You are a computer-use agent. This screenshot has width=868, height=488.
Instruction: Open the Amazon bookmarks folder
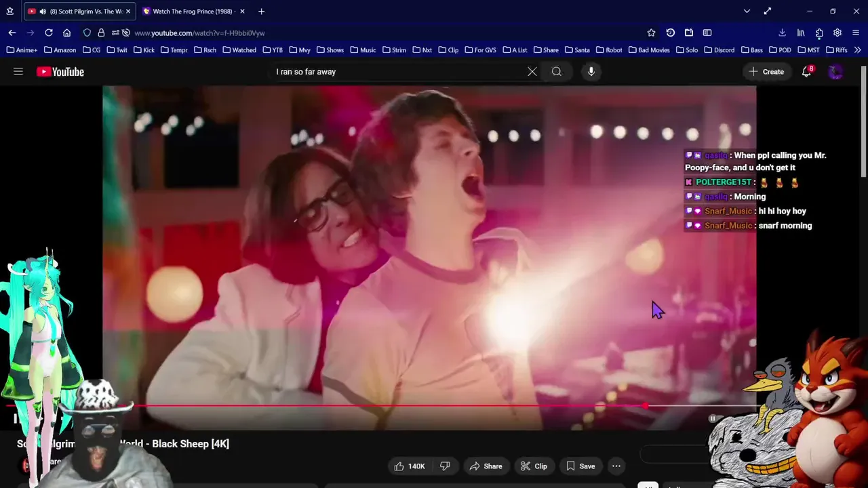[x=60, y=50]
